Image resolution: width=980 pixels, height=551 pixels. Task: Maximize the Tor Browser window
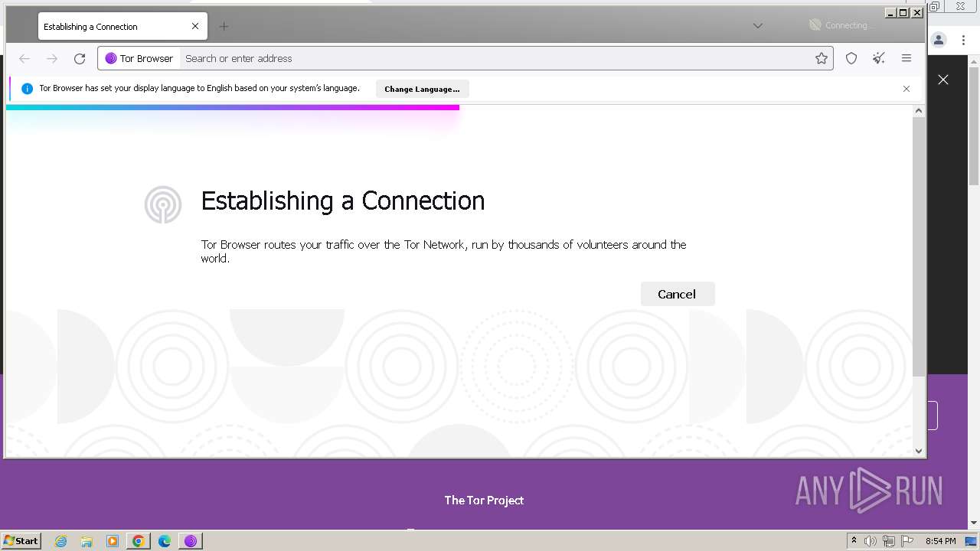(x=903, y=12)
